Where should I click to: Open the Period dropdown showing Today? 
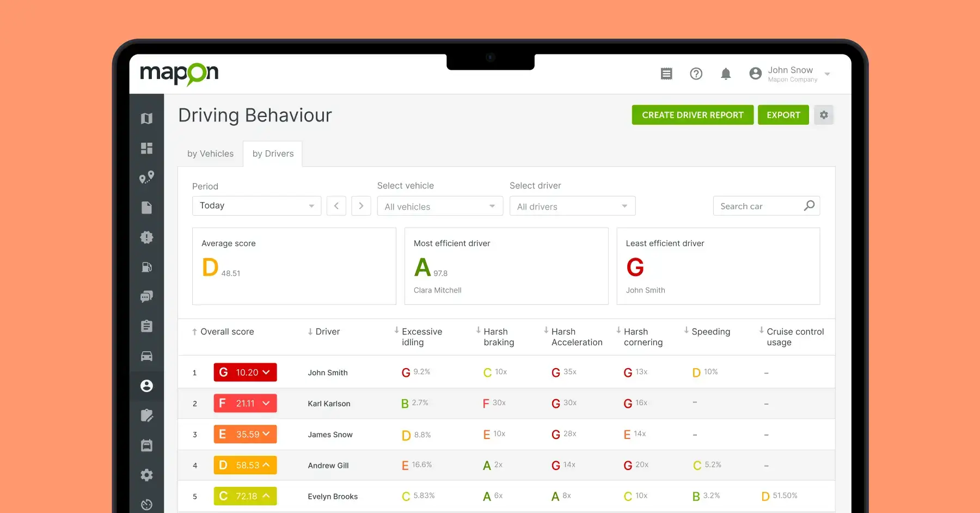pos(256,206)
